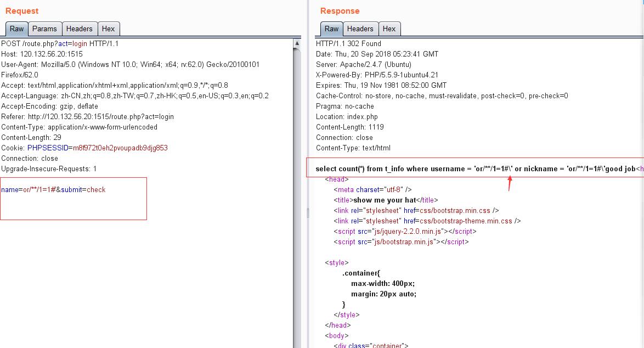644x348 pixels.
Task: Click the jquery-2.2.0.min.js script line
Action: 405,231
